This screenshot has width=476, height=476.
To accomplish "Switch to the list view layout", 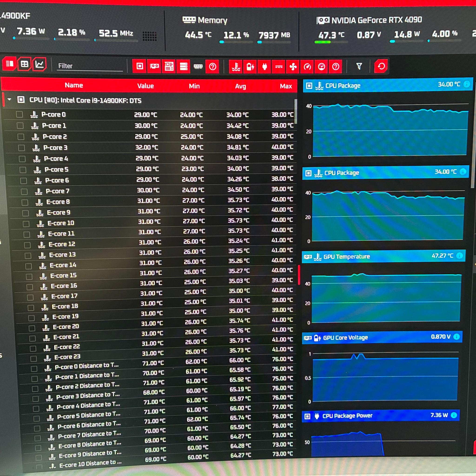I will pos(9,64).
